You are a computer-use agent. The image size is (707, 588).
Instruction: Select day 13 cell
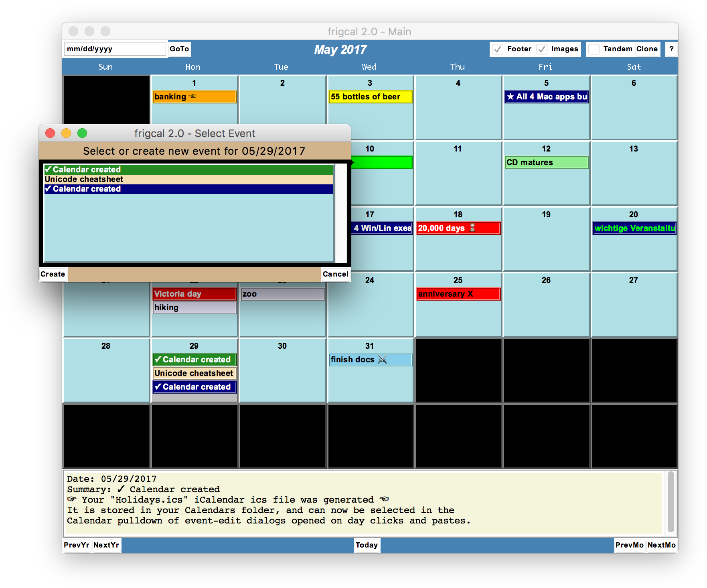(x=634, y=173)
